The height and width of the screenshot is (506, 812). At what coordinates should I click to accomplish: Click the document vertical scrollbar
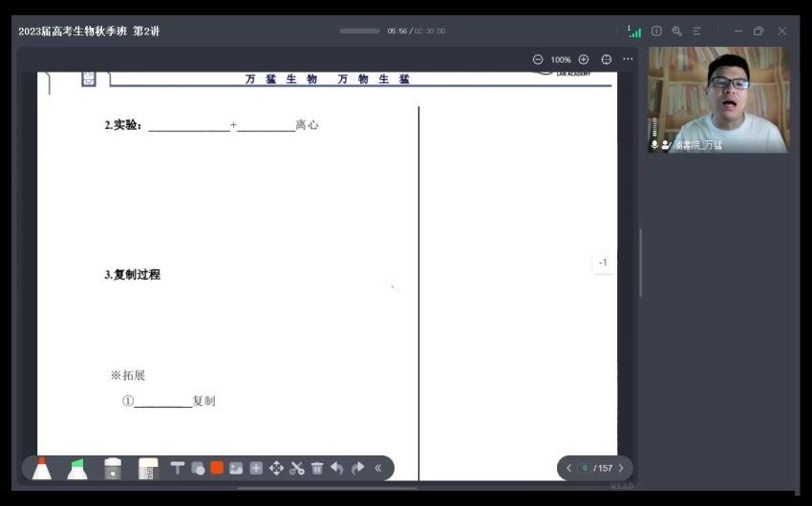click(x=641, y=263)
